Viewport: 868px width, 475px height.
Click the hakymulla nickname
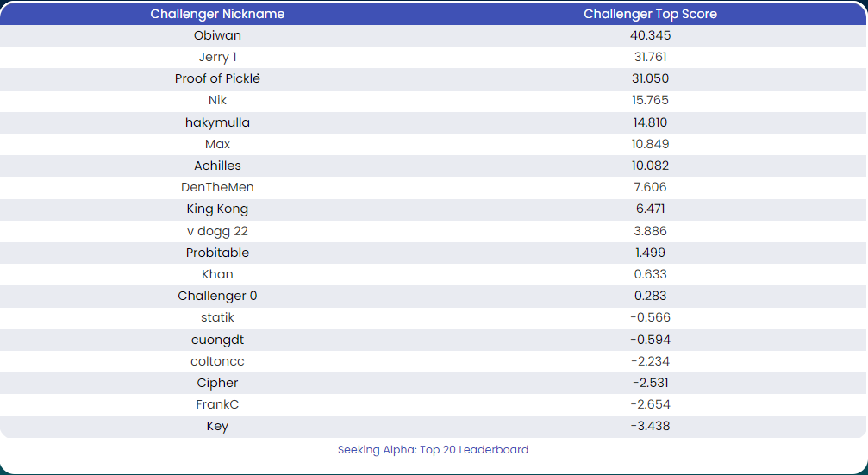click(217, 122)
